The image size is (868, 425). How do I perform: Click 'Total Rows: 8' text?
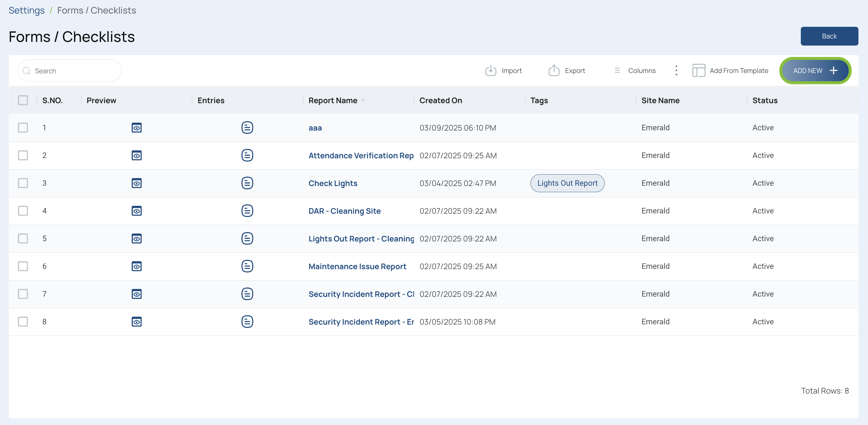(x=825, y=391)
